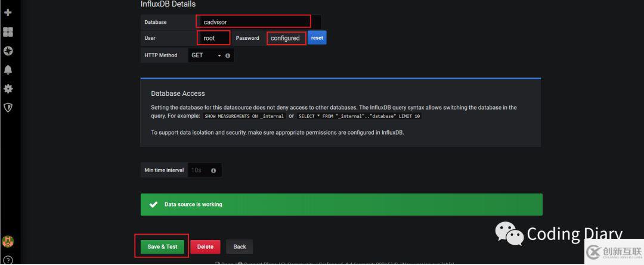Click the Save & Test button
Viewport: 644px width, 265px height.
[x=162, y=247]
